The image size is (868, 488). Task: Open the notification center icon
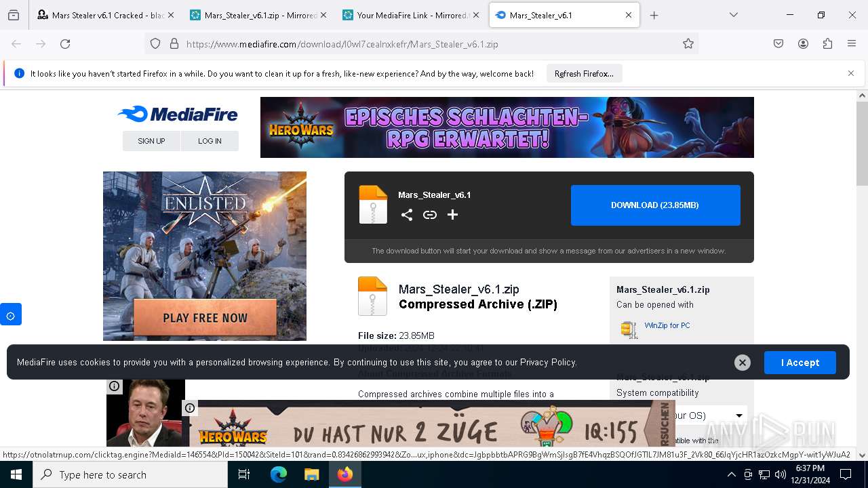point(846,474)
